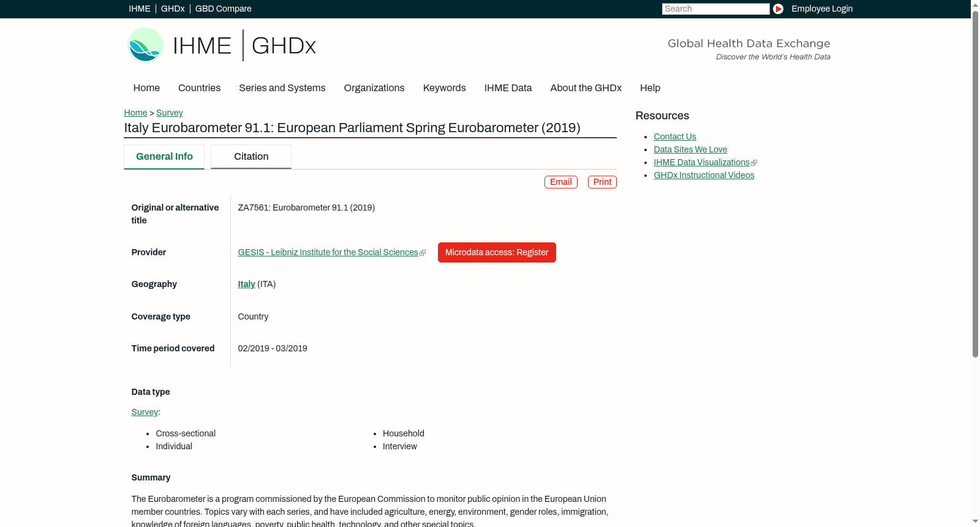Click the Summary heading

[x=151, y=477]
